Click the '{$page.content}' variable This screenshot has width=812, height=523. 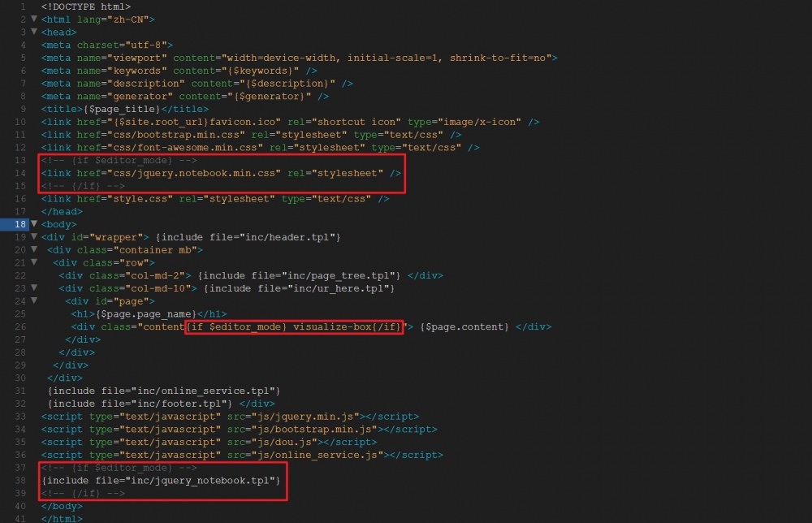[x=464, y=326]
